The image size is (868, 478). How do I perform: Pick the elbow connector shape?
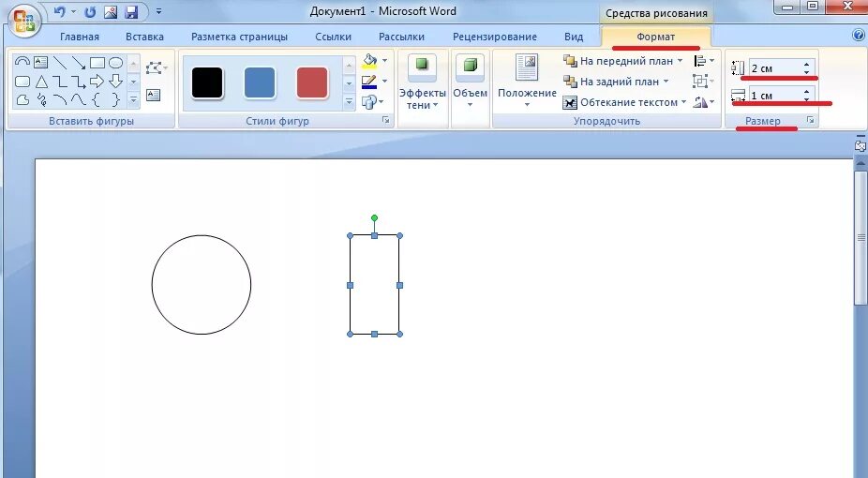[59, 82]
